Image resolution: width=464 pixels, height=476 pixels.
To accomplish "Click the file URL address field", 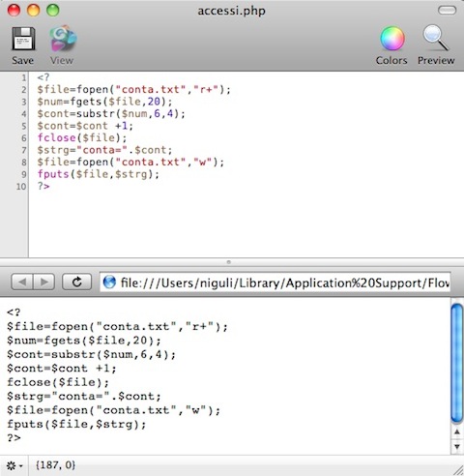I will coord(275,283).
